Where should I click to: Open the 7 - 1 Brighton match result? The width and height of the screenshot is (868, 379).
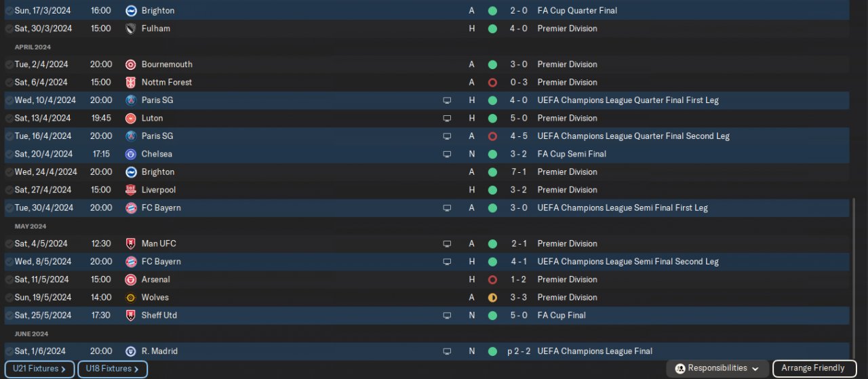tap(519, 172)
